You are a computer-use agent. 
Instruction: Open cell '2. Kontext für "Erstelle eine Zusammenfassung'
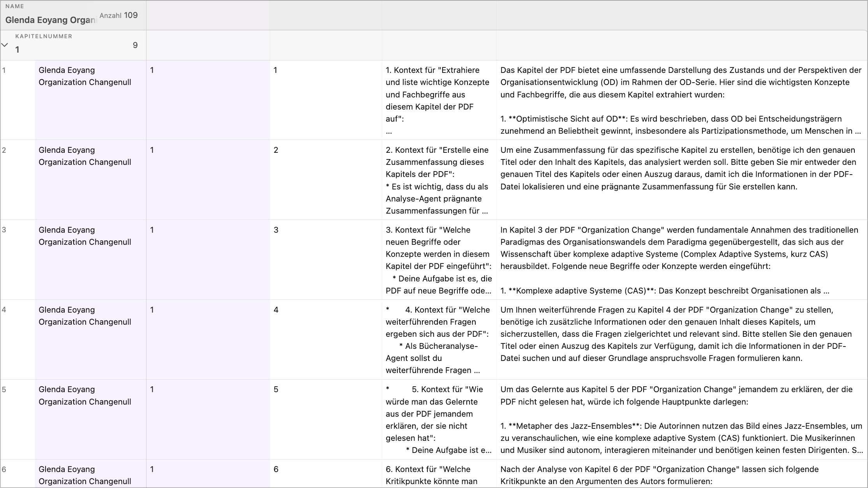point(439,180)
